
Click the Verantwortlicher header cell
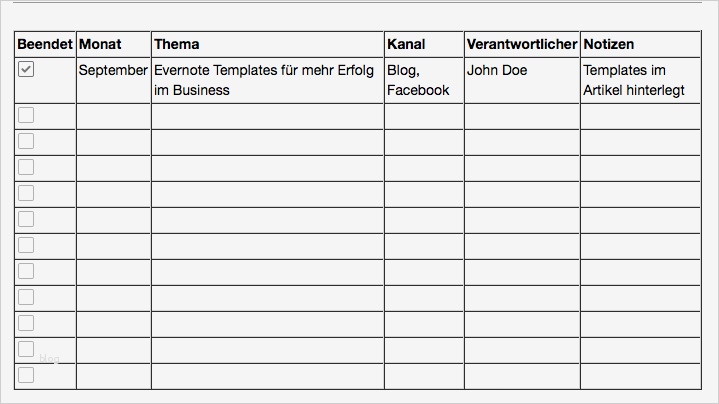click(x=521, y=44)
